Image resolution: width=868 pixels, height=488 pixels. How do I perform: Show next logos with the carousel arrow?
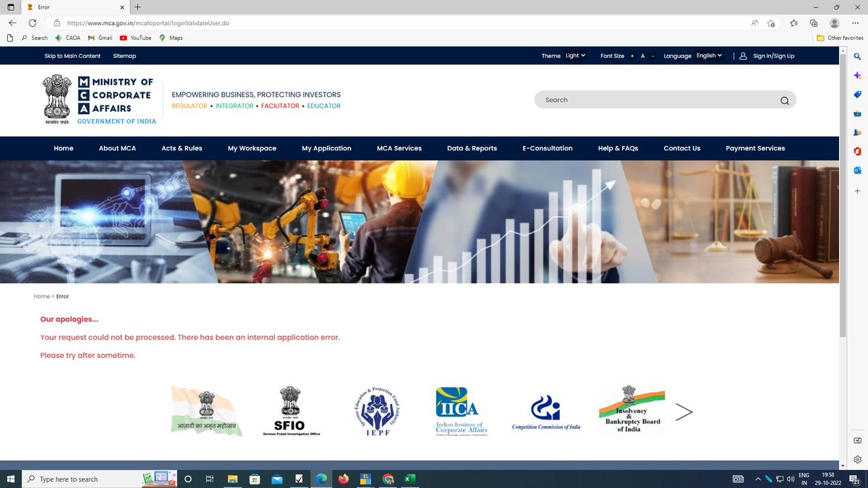pos(684,411)
